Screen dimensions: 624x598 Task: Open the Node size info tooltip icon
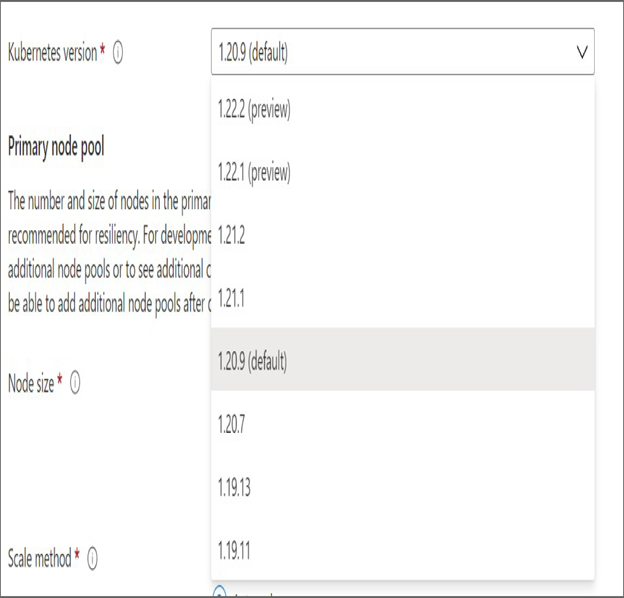(x=75, y=382)
